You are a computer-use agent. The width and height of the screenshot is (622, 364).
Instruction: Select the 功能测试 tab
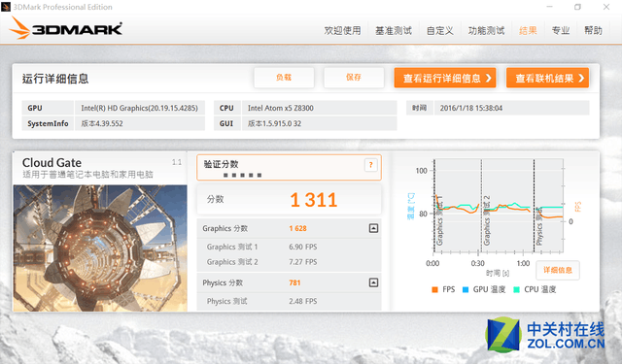[486, 30]
